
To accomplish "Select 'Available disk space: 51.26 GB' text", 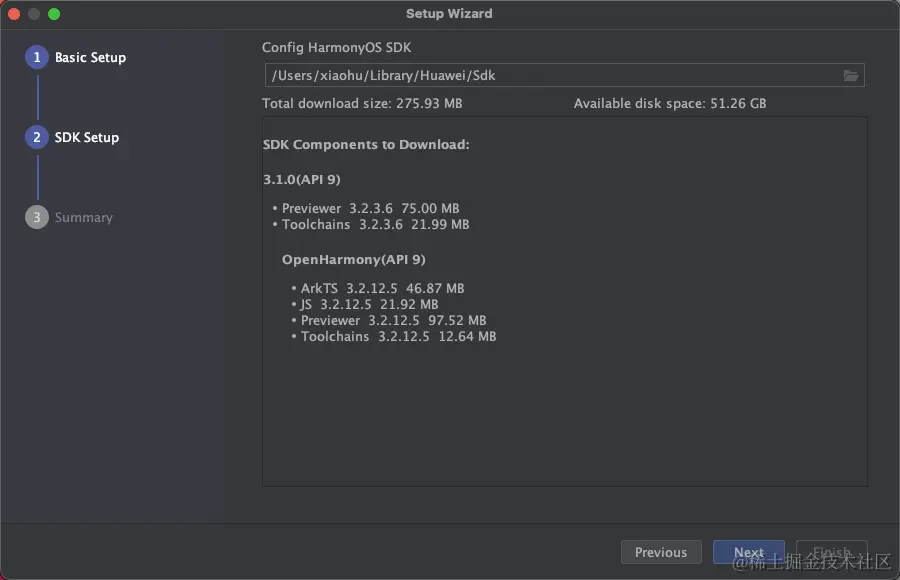I will [x=670, y=103].
